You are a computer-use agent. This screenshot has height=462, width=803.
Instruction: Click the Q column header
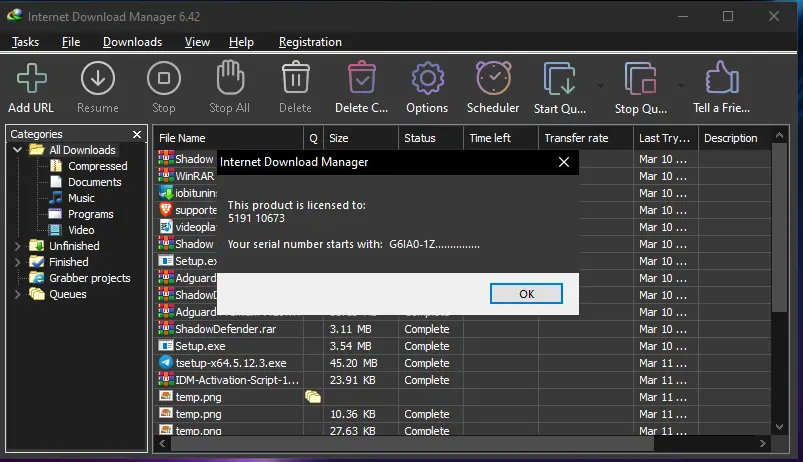(x=313, y=138)
